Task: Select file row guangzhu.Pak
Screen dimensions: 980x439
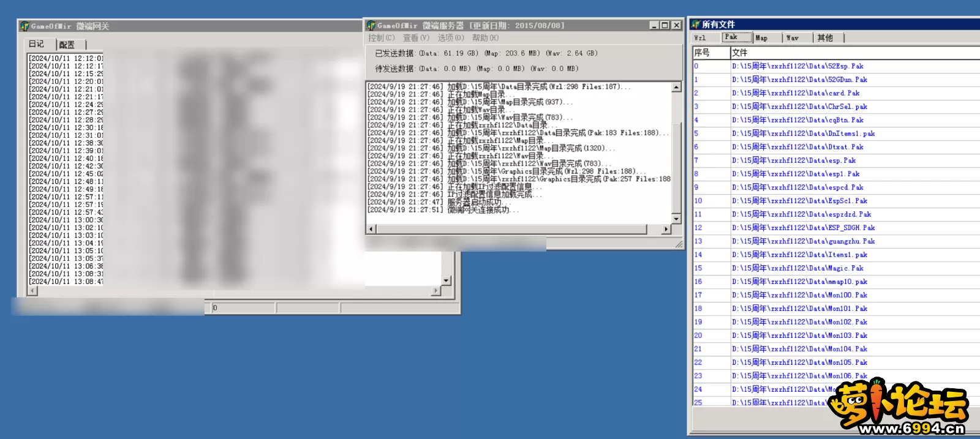Action: pos(836,241)
